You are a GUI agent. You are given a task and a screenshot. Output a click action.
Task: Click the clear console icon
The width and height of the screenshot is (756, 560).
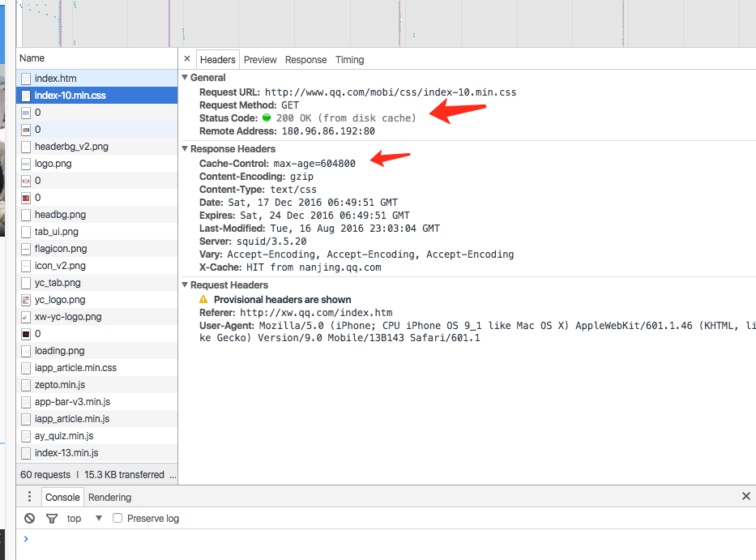pyautogui.click(x=30, y=519)
